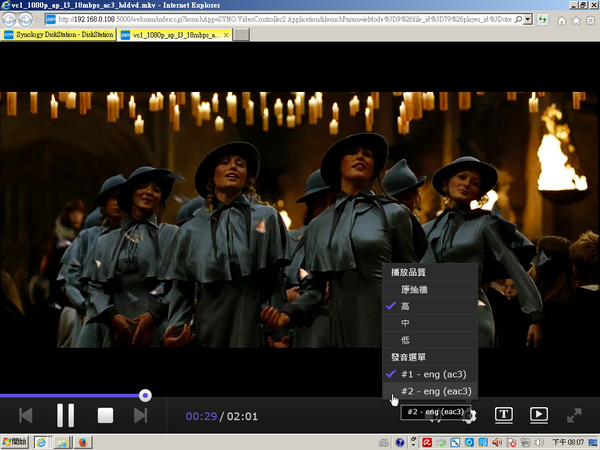Click the system clock 下午 08:07

click(x=568, y=442)
